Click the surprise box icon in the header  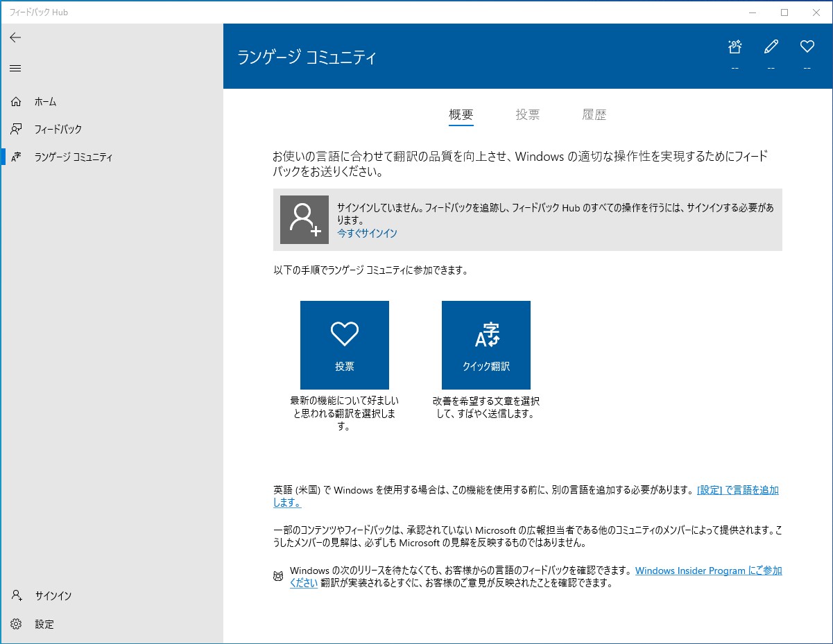735,46
